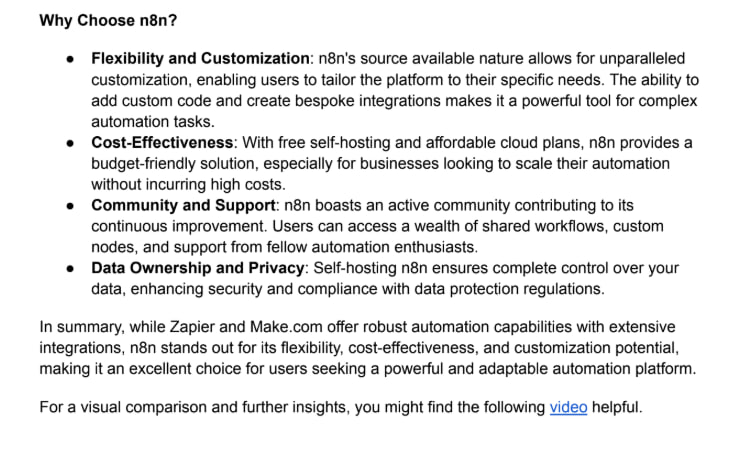Click the bold "Data Ownership and Privacy" term
Viewport: 740px width, 454px height.
[198, 268]
